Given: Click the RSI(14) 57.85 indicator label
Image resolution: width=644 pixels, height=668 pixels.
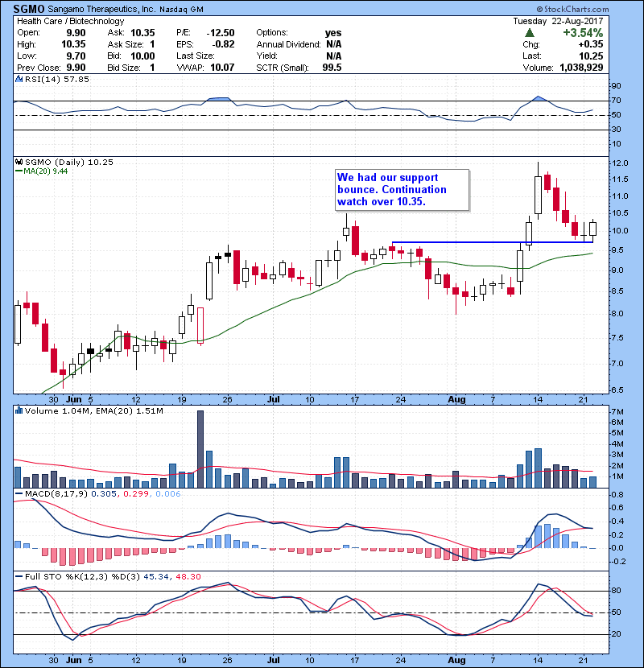Looking at the screenshot, I should click(x=57, y=79).
